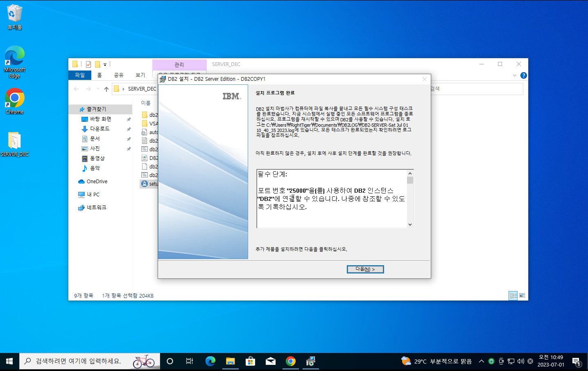Select 네트워크 in navigation pane

96,207
